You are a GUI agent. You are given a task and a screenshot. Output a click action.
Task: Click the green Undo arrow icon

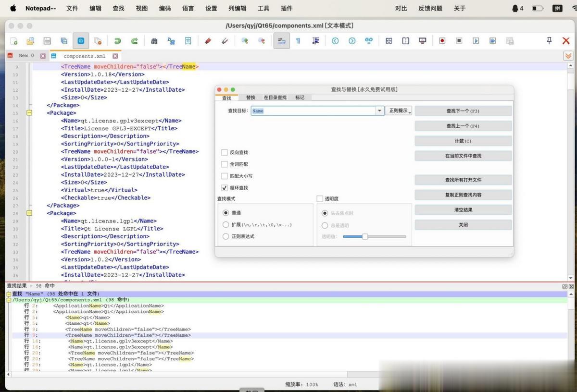click(x=117, y=41)
